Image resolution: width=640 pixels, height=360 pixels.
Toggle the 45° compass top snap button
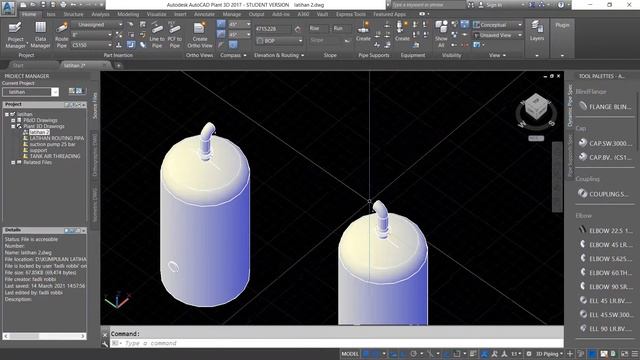point(221,24)
